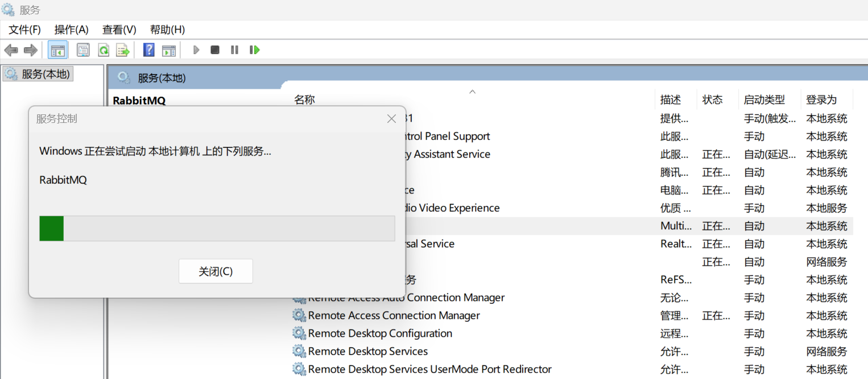Click the 手动(触发... startup type cell
This screenshot has height=379, width=868.
tap(770, 118)
